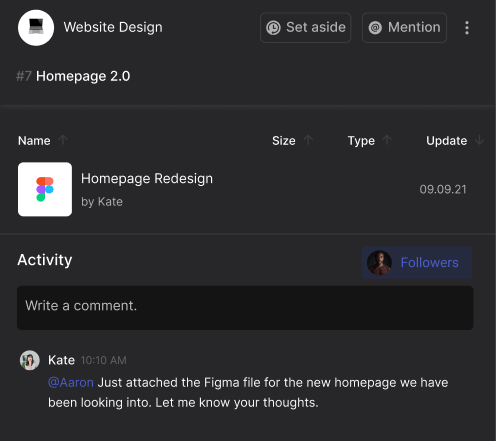Click the 09.09.21 update date
The width and height of the screenshot is (496, 441).
(443, 189)
